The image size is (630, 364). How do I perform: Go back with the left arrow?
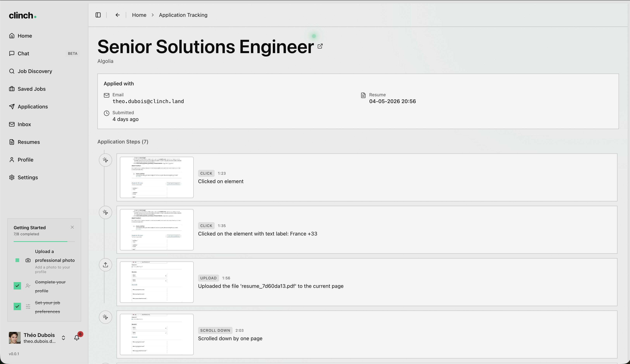pos(117,15)
